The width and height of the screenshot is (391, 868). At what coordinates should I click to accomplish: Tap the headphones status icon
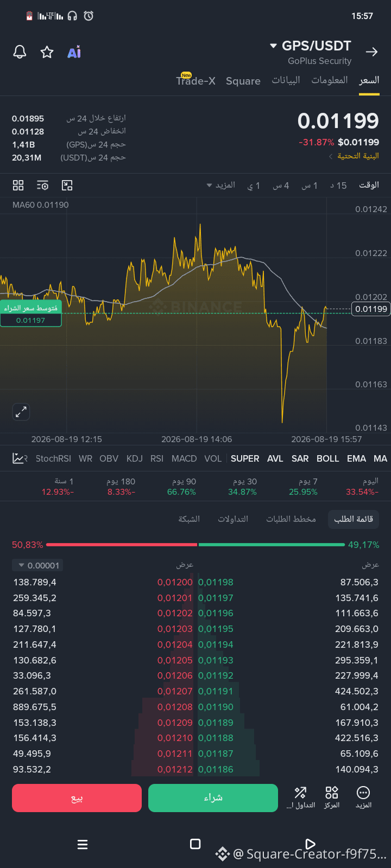tap(72, 16)
